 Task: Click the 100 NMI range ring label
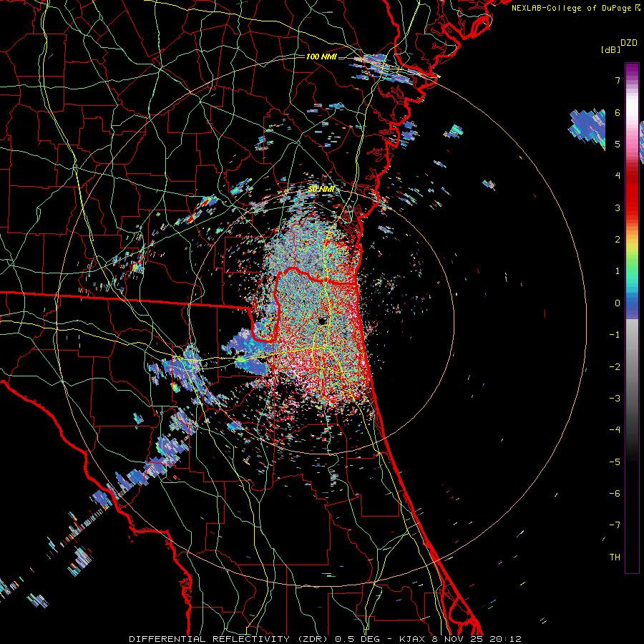pos(321,57)
